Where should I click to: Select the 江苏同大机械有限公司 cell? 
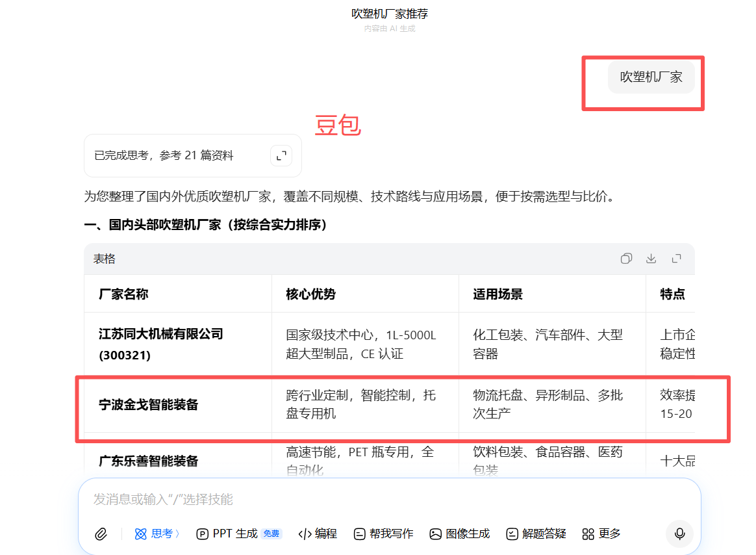pos(178,344)
